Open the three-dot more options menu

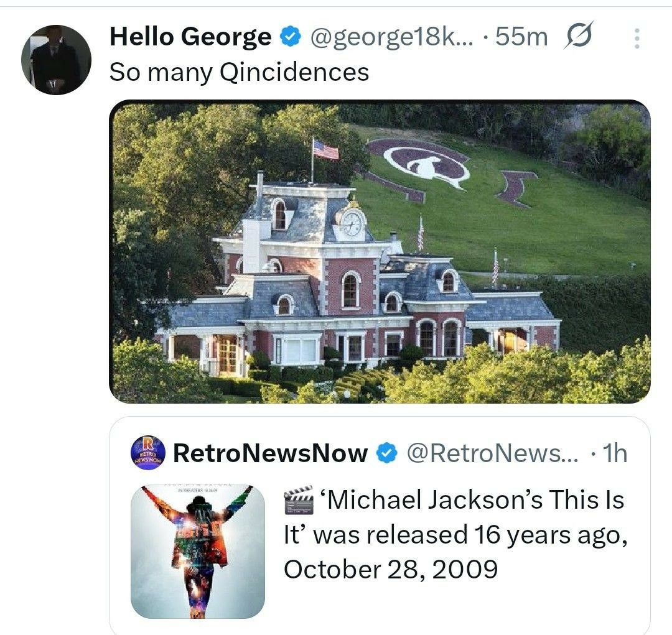tap(637, 39)
